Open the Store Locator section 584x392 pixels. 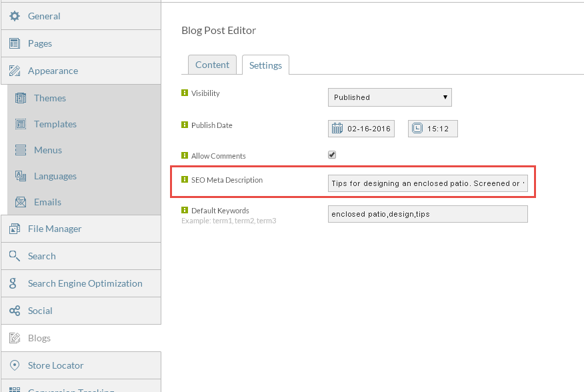click(81, 365)
